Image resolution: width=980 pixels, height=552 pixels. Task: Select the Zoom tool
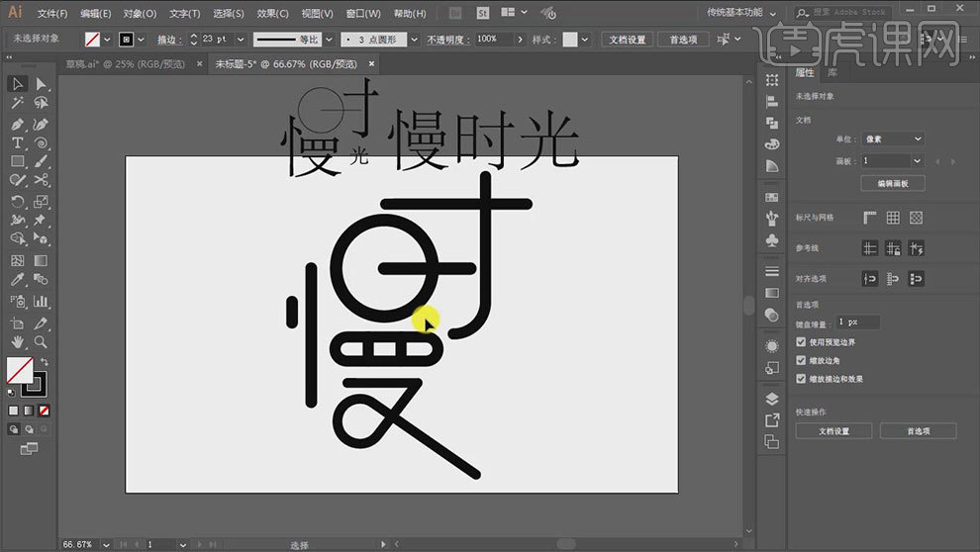click(x=41, y=341)
